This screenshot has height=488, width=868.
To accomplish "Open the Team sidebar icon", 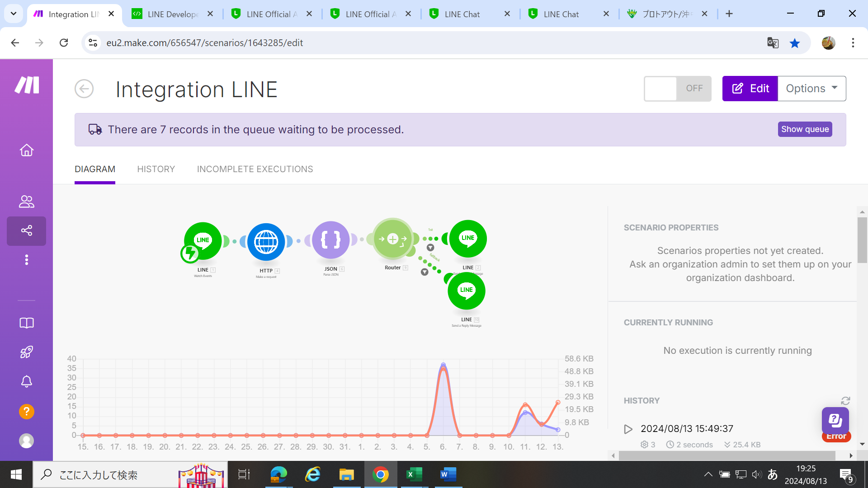I will [x=26, y=202].
